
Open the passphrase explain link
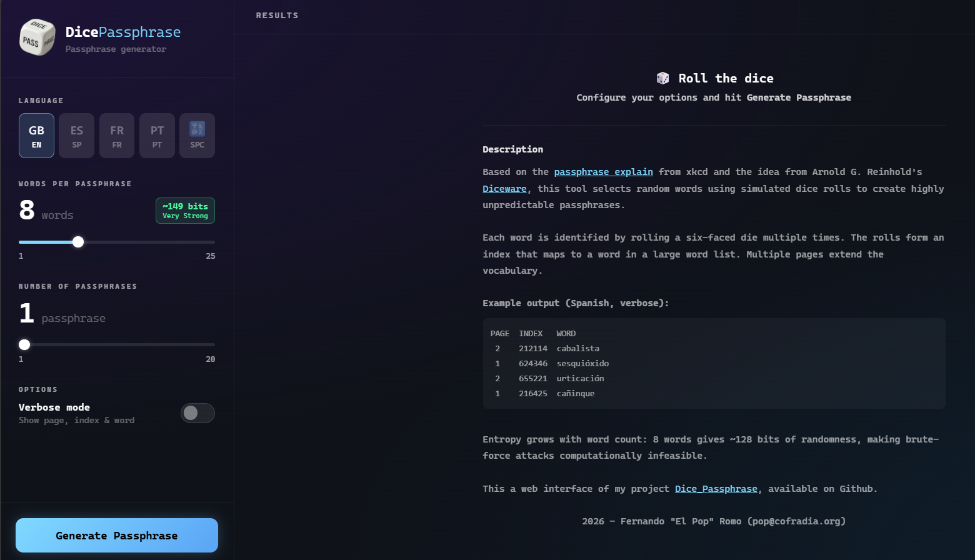[x=603, y=172]
